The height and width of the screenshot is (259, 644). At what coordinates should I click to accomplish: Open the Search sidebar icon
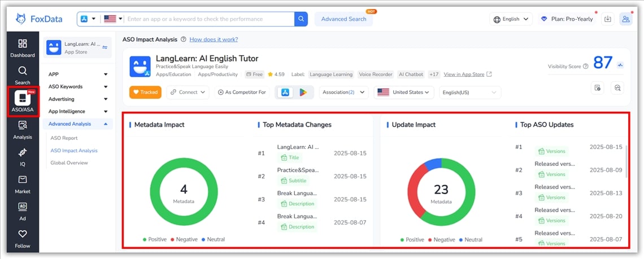coord(23,75)
